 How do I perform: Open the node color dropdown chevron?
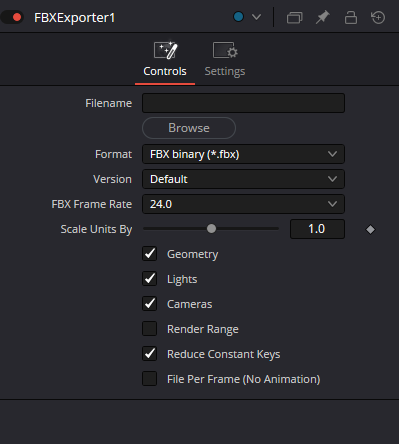coord(256,17)
